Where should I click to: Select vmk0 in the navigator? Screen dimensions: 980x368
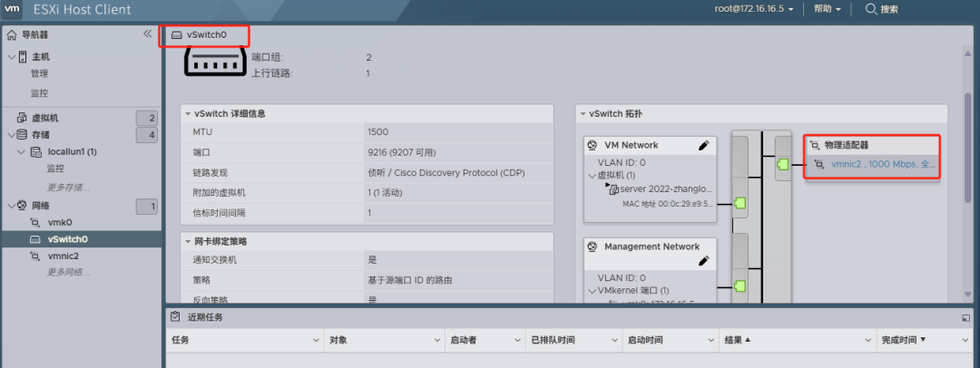[59, 222]
